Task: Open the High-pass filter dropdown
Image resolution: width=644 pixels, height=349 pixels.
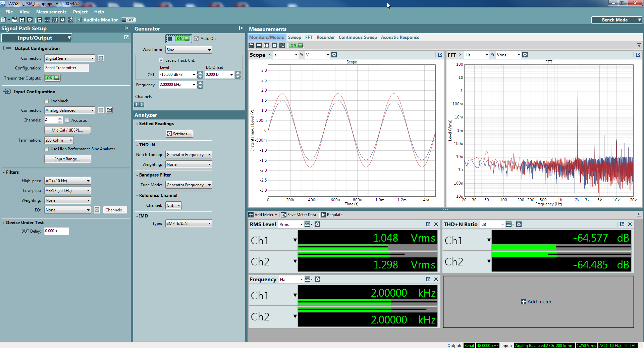Action: point(68,181)
